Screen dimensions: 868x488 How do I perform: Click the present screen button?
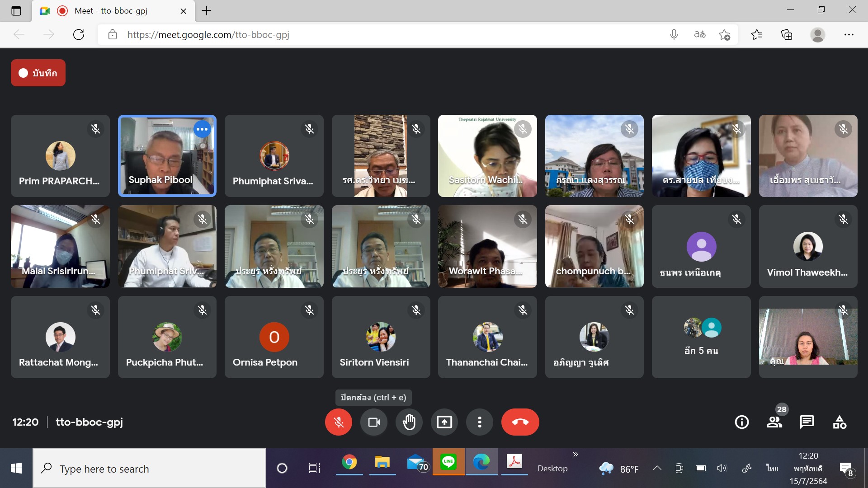tap(444, 422)
